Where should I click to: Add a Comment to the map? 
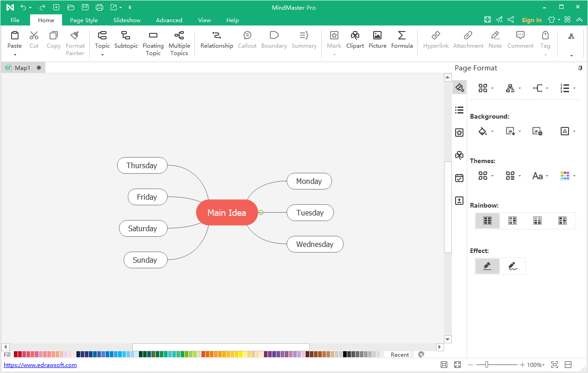[x=520, y=39]
